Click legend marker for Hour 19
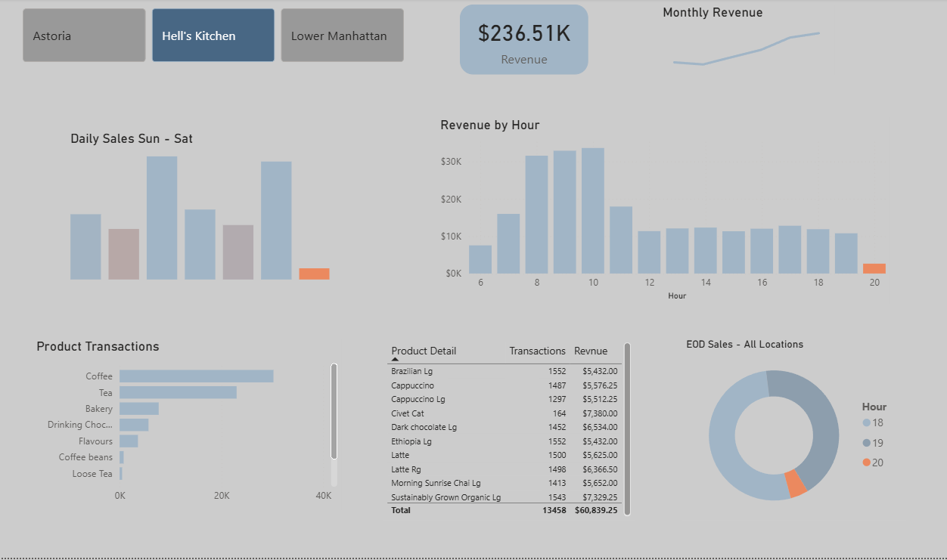The height and width of the screenshot is (560, 947). point(867,443)
